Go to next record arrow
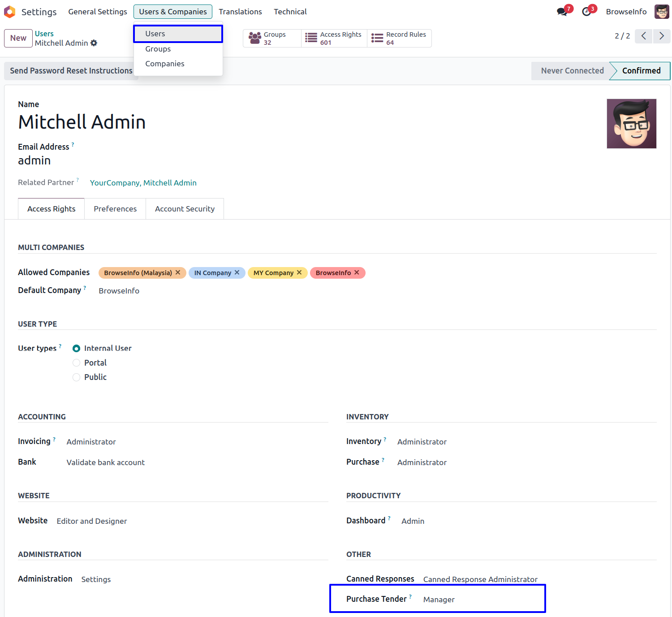 [x=662, y=36]
